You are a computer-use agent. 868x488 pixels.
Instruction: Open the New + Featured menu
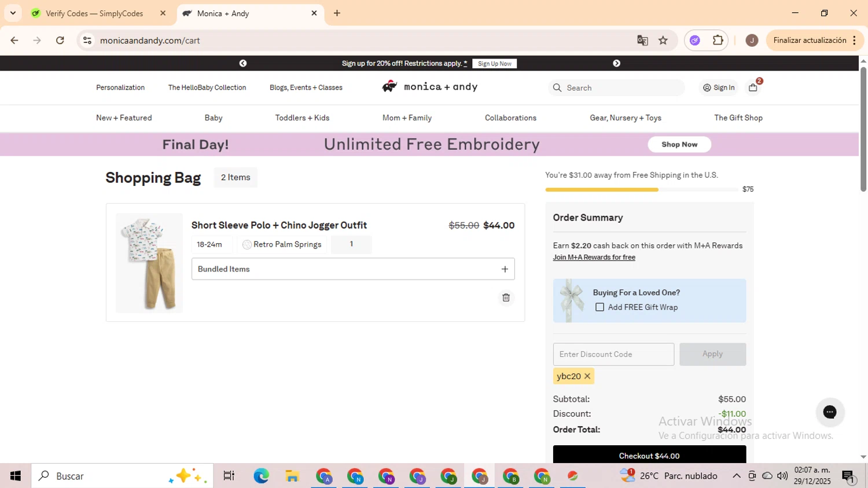(x=124, y=118)
